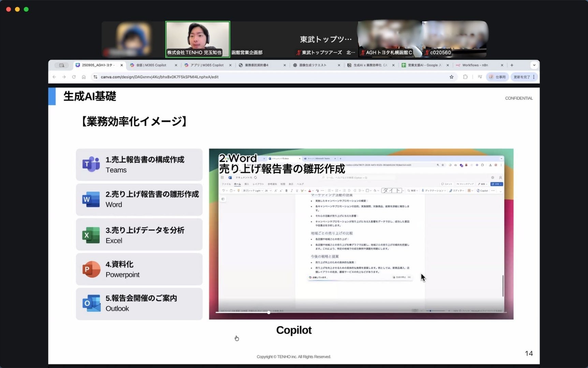The width and height of the screenshot is (588, 368).
Task: Click the Outlook icon in the fifth card
Action: click(x=91, y=303)
